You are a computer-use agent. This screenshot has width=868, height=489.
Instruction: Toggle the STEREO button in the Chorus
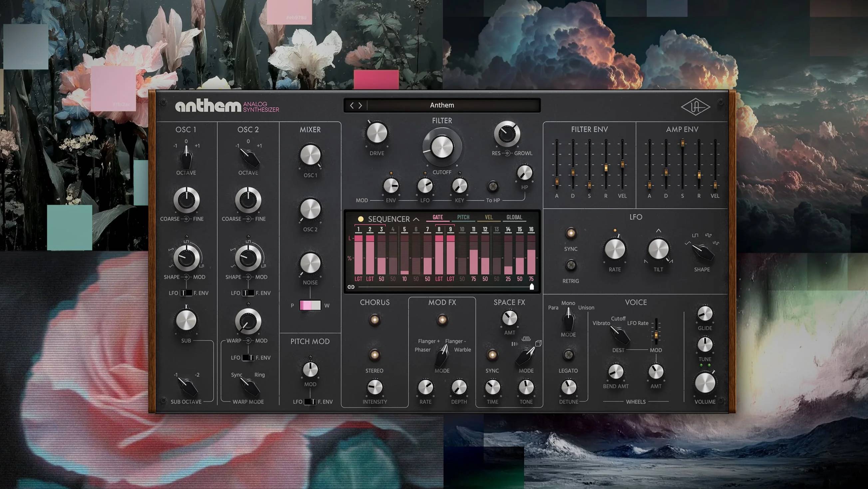tap(374, 354)
